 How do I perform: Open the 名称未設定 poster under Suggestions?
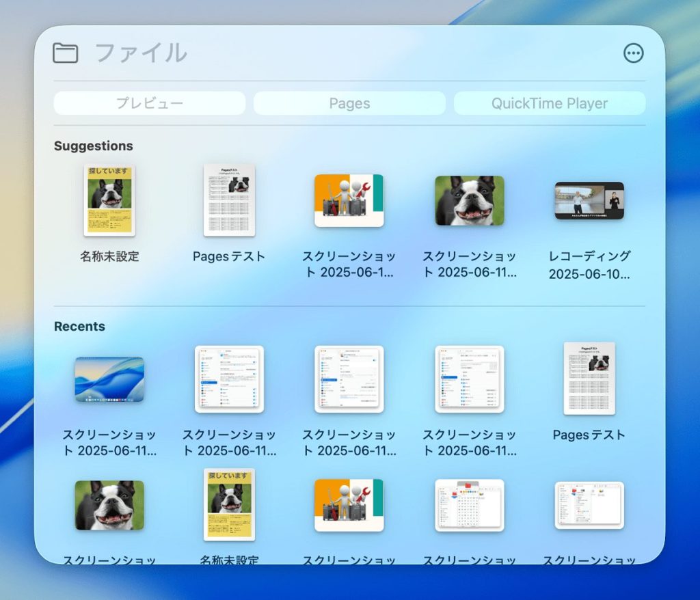(109, 200)
